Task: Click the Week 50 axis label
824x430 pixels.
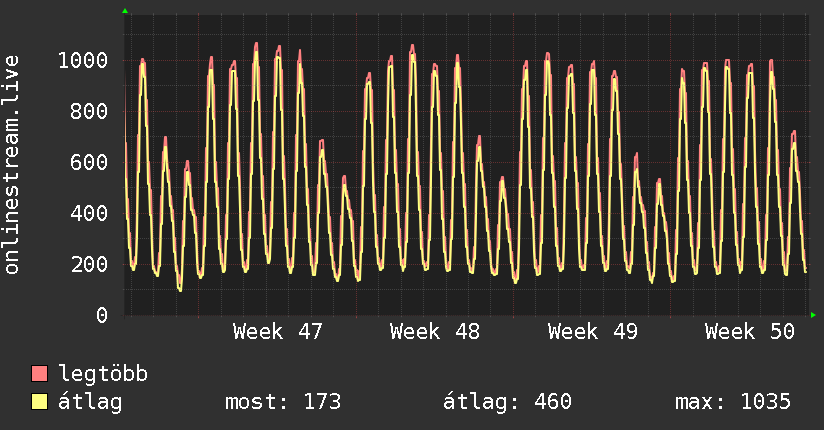Action: tap(749, 332)
